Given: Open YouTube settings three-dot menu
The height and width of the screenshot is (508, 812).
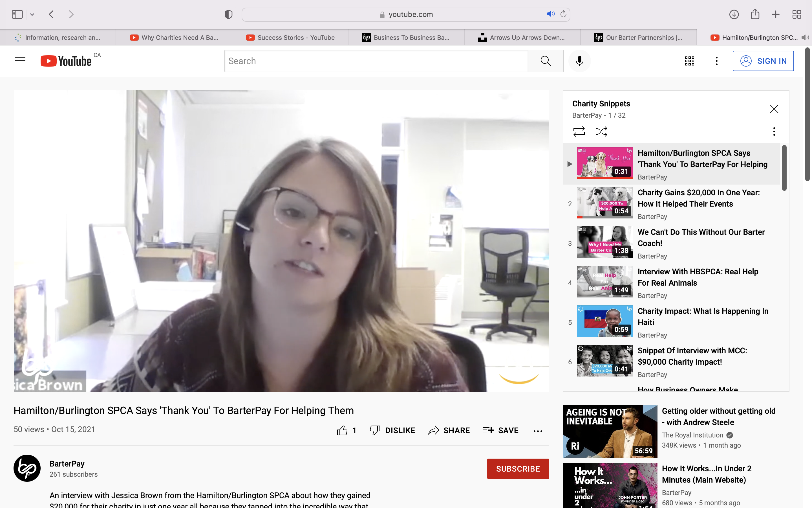Looking at the screenshot, I should tap(716, 61).
